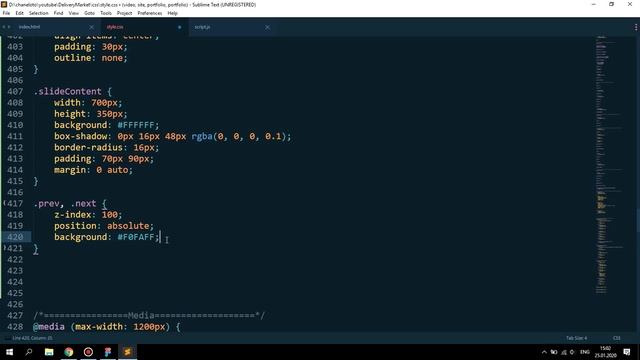Click line number 411 in gutter
Viewport: 640px width, 360px height.
[x=15, y=136]
